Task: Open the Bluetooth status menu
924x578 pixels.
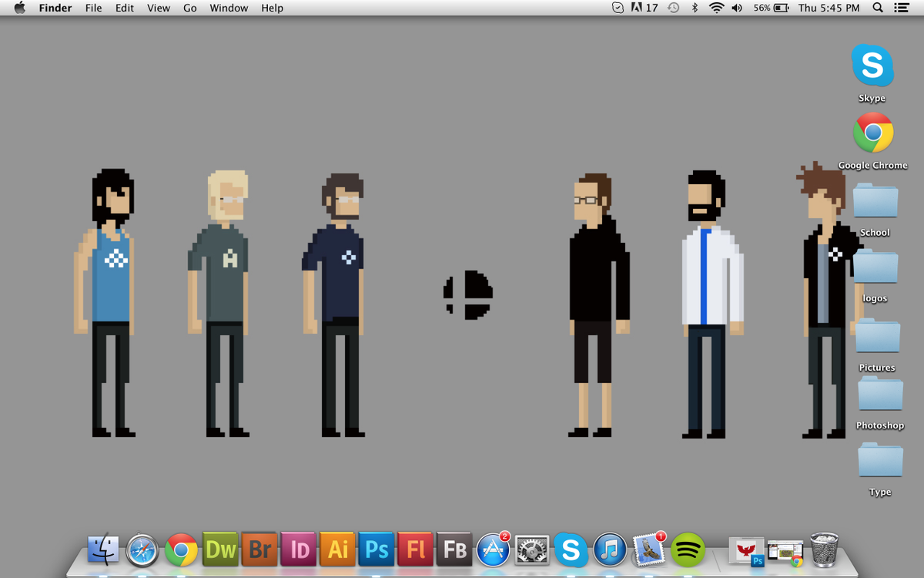Action: click(x=695, y=8)
